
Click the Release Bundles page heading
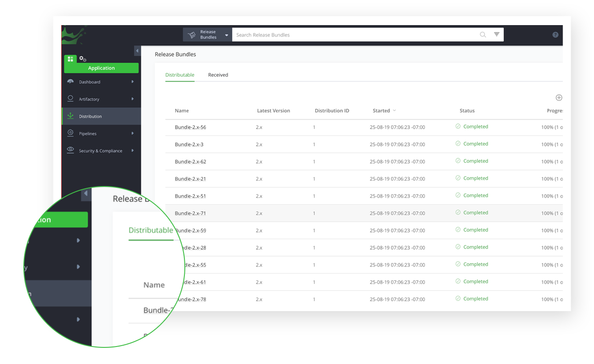(x=175, y=54)
